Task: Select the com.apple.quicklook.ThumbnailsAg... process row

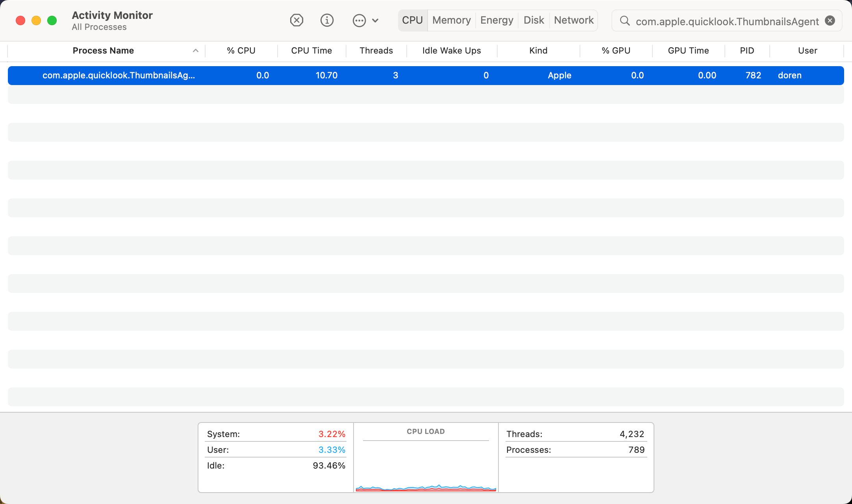Action: [x=426, y=75]
